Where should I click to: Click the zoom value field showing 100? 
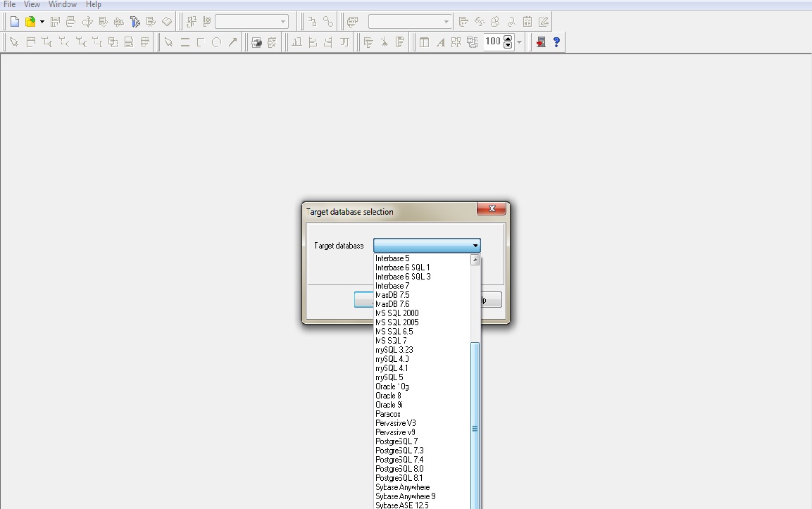493,42
